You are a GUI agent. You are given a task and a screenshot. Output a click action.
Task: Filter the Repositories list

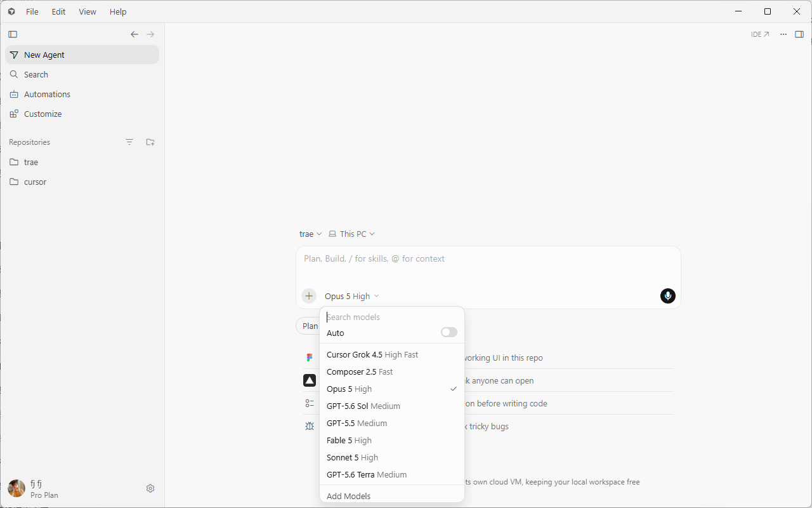click(129, 142)
